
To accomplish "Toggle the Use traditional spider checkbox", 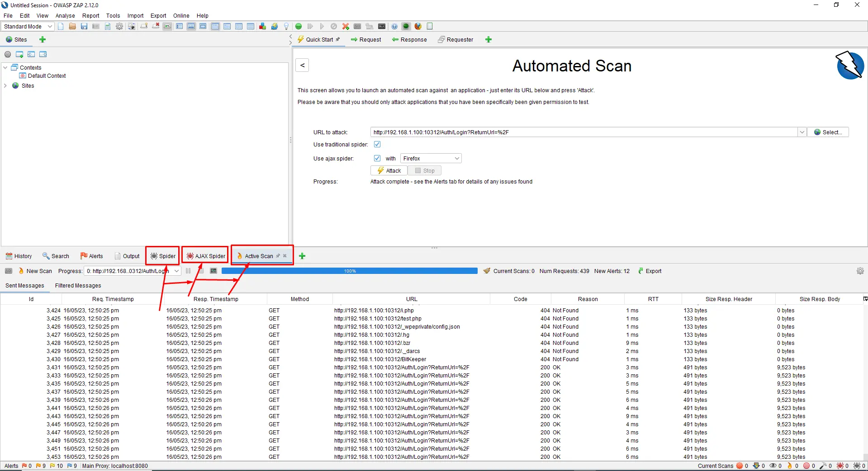I will [x=377, y=145].
